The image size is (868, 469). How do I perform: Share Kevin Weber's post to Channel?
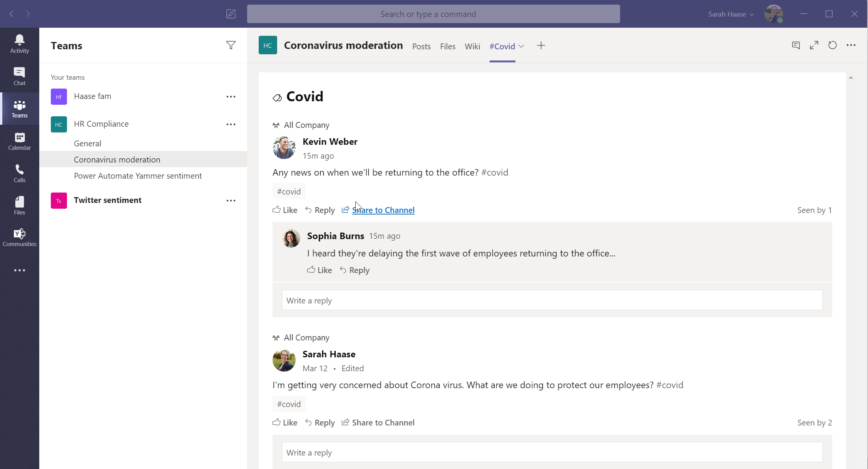[383, 210]
